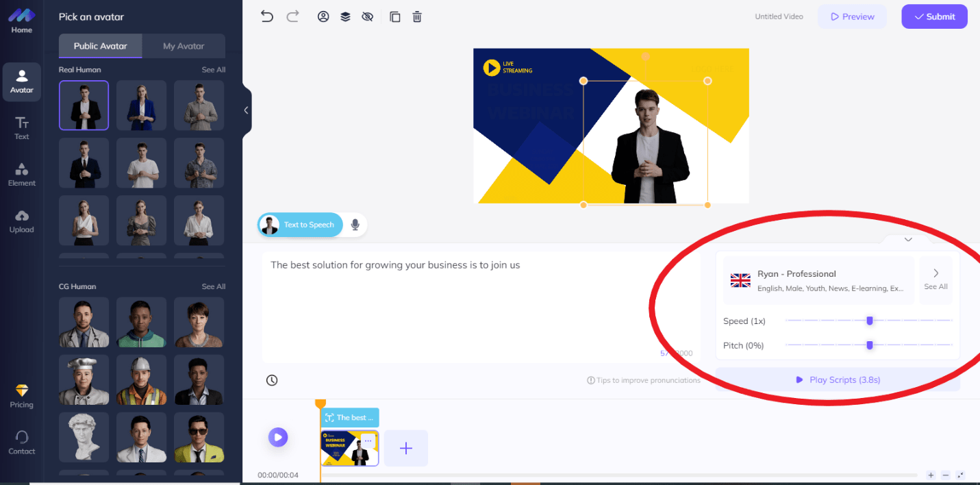Select the woman in blue blazer avatar
Screen dimensions: 980x485
tap(141, 105)
